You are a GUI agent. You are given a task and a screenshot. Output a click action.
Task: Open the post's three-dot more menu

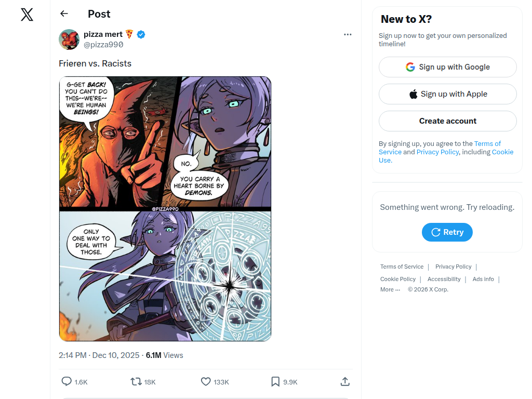point(348,35)
